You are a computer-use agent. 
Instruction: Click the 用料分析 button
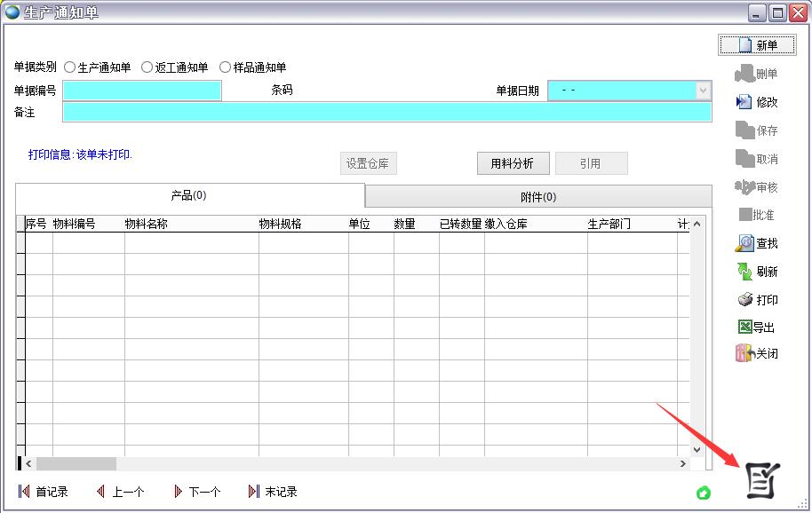(x=513, y=163)
